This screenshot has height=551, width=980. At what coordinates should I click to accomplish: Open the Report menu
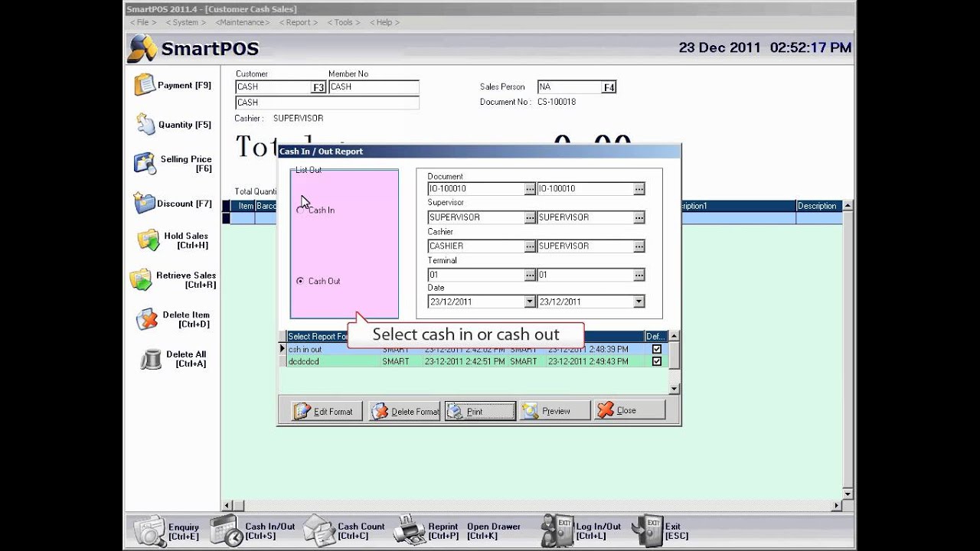299,22
